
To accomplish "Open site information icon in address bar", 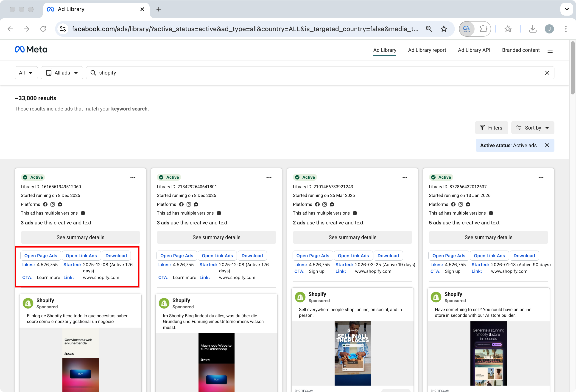I will pos(63,29).
